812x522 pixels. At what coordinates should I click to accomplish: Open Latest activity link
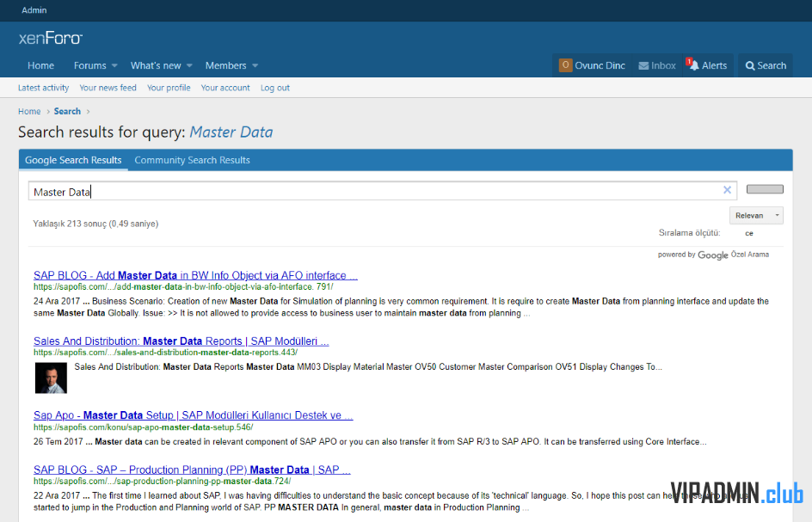(44, 88)
